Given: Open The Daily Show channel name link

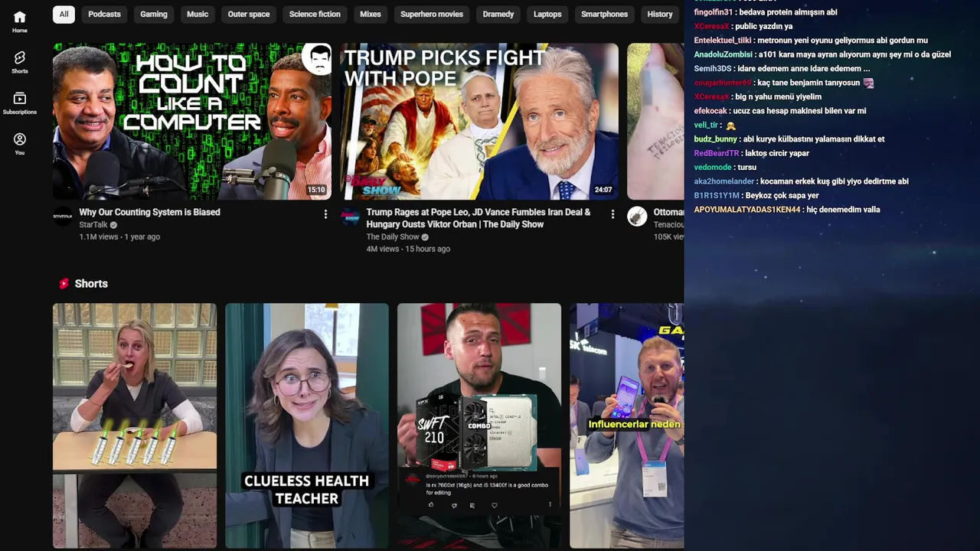Looking at the screenshot, I should pyautogui.click(x=392, y=237).
